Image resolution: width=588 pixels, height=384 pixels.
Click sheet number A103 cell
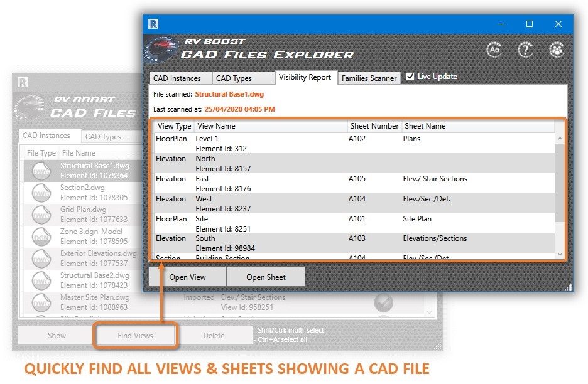357,238
